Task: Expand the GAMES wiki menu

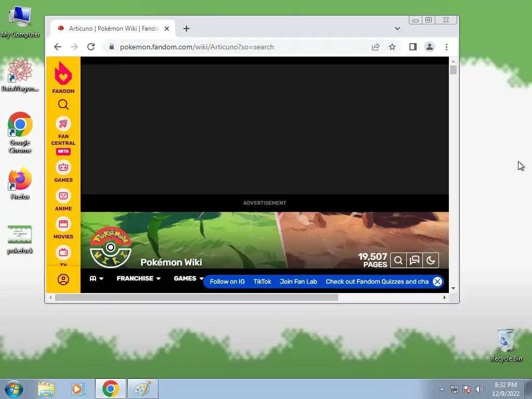Action: click(188, 278)
